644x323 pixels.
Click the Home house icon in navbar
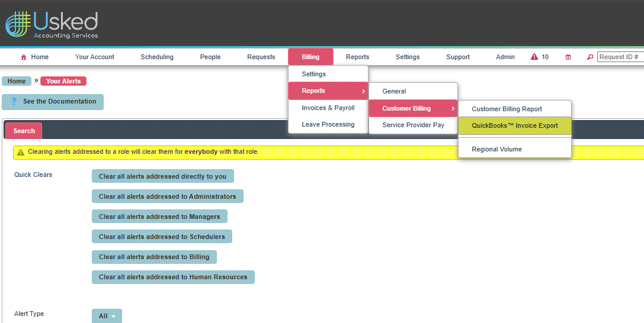tap(24, 57)
